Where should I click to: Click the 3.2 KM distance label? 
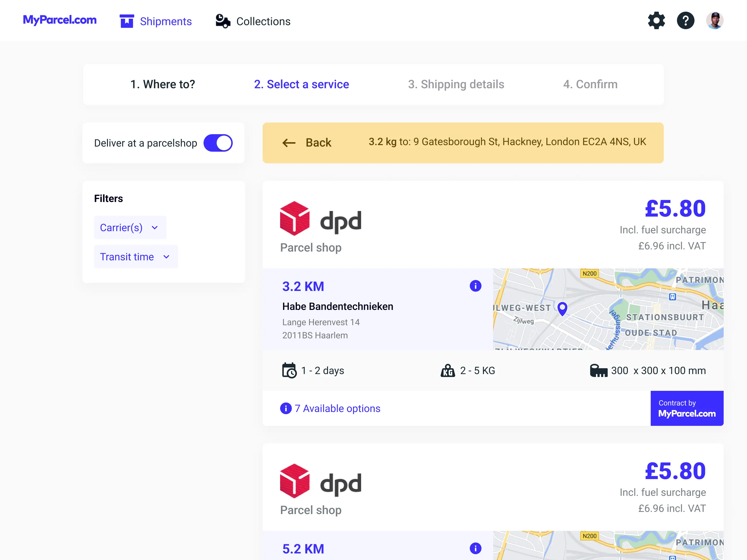303,286
